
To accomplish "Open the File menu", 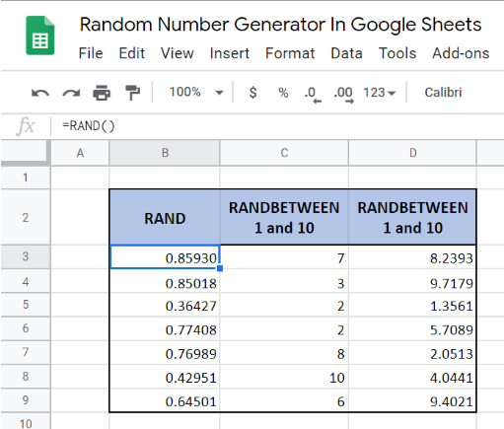I will (x=91, y=53).
